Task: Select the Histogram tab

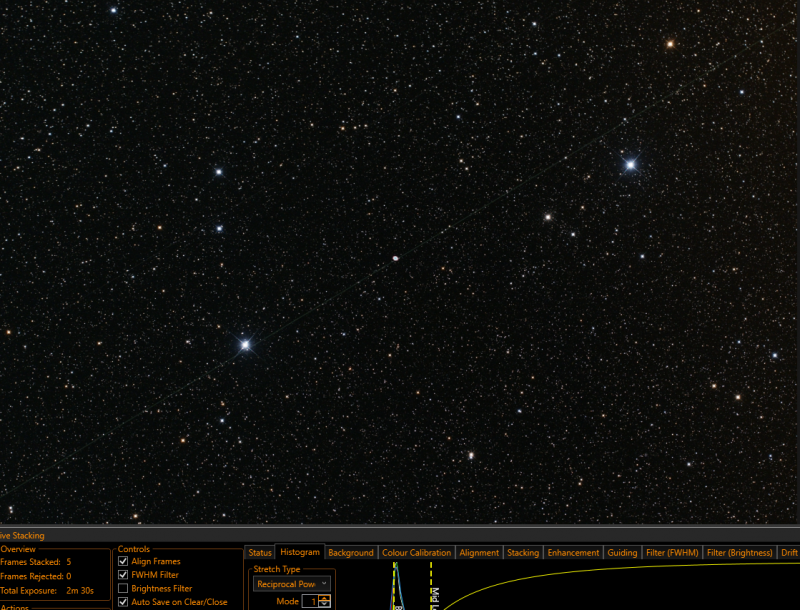Action: [300, 552]
